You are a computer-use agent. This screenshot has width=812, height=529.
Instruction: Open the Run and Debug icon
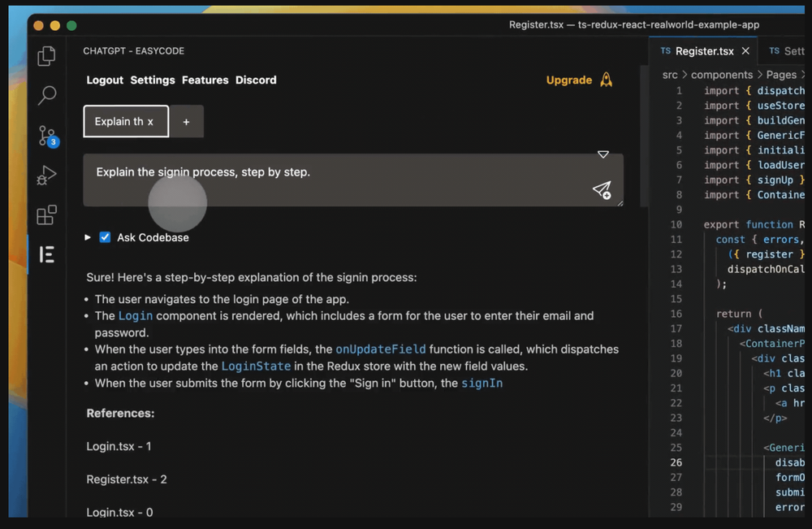(46, 176)
